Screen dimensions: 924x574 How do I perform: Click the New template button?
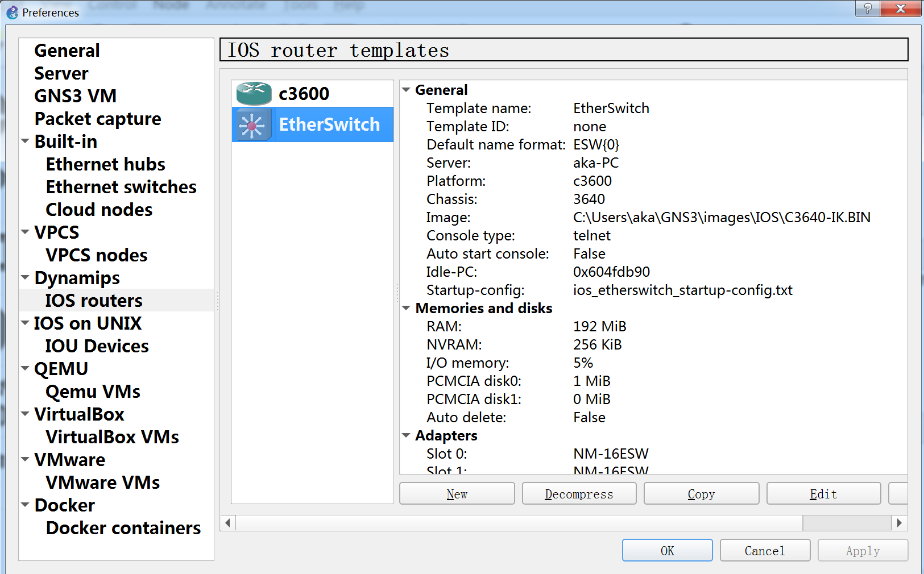tap(457, 494)
